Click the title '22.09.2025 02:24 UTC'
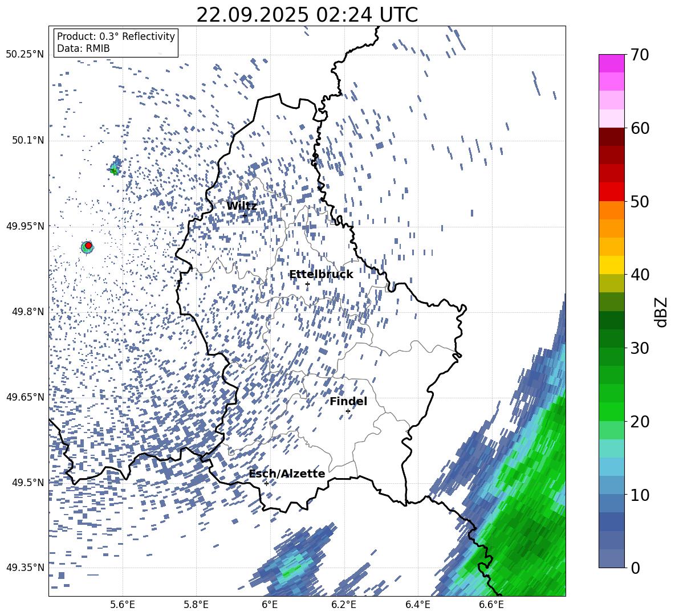The image size is (675, 616). [x=307, y=15]
